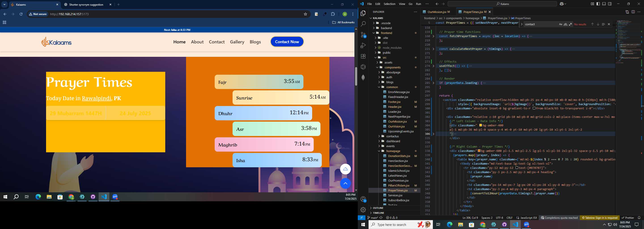
Task: Open GitHub Desktop from the right taskbar
Action: [504, 225]
